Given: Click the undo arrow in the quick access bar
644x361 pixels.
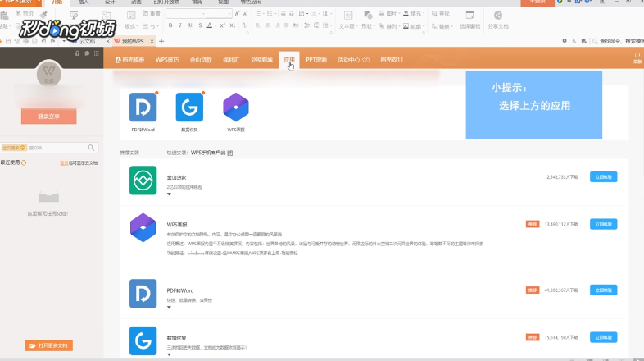Looking at the screenshot, I should click(43, 41).
